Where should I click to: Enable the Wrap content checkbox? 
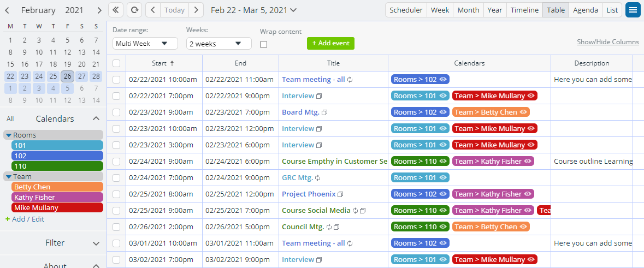point(264,44)
